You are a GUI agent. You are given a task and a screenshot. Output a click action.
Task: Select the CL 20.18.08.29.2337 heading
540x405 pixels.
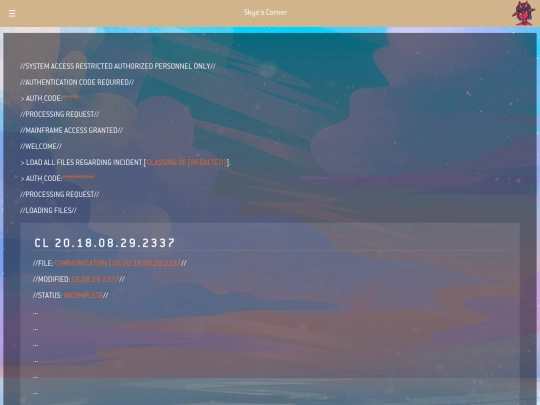[x=105, y=243]
